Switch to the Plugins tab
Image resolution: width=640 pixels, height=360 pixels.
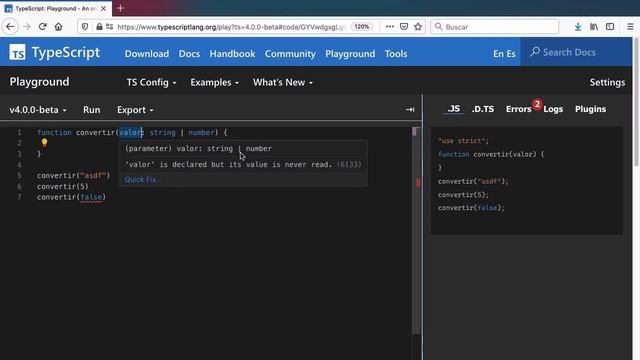coord(590,109)
